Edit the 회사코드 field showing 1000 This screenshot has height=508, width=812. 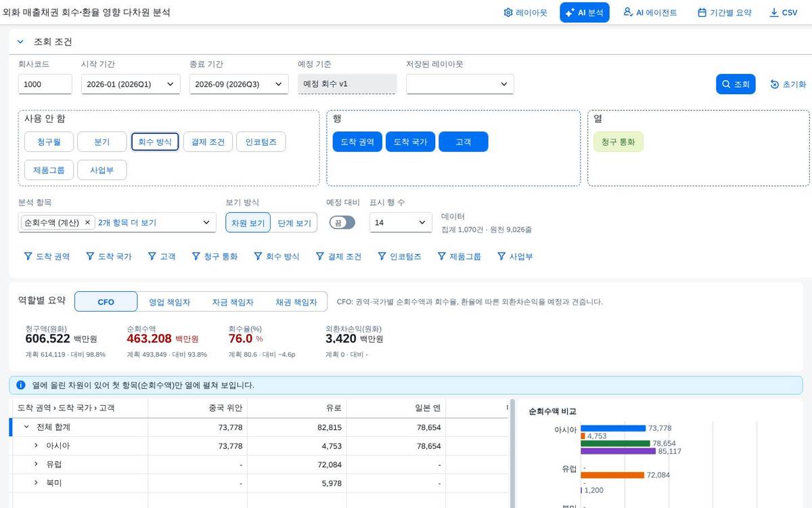point(45,84)
